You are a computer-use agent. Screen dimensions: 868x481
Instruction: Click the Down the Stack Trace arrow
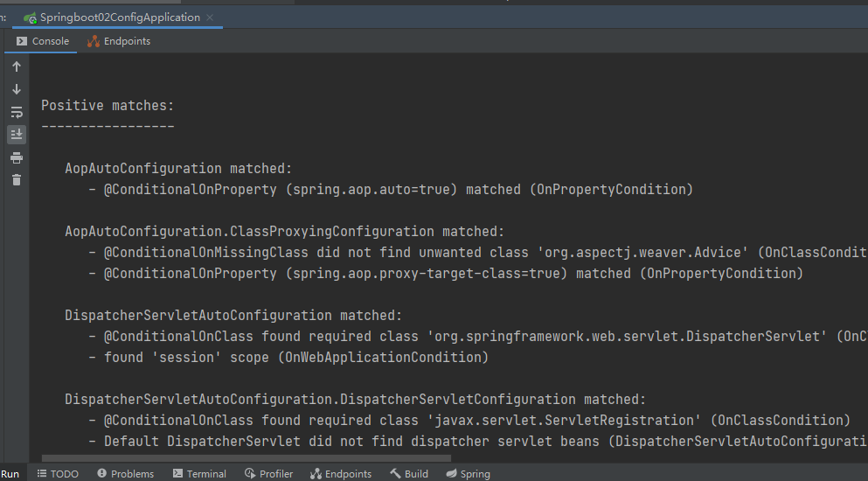[17, 89]
